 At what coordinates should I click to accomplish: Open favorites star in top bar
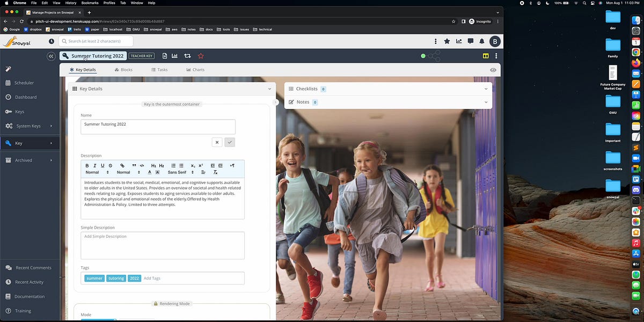[447, 41]
